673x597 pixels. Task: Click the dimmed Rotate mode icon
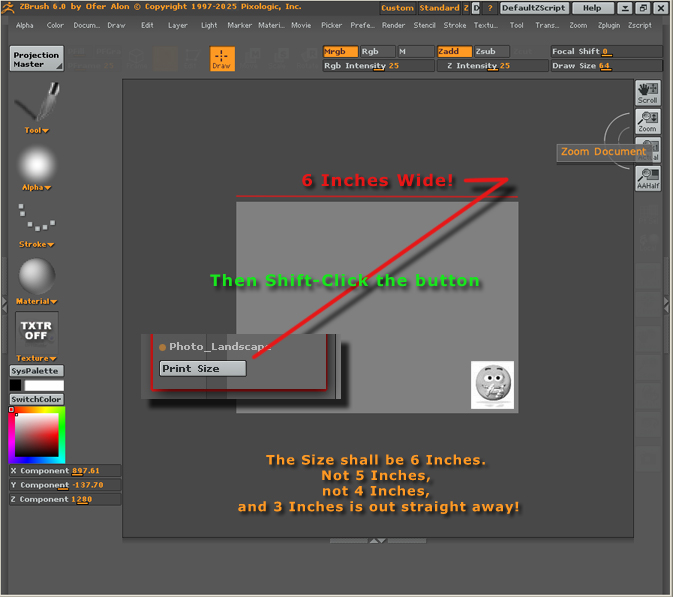tap(309, 58)
